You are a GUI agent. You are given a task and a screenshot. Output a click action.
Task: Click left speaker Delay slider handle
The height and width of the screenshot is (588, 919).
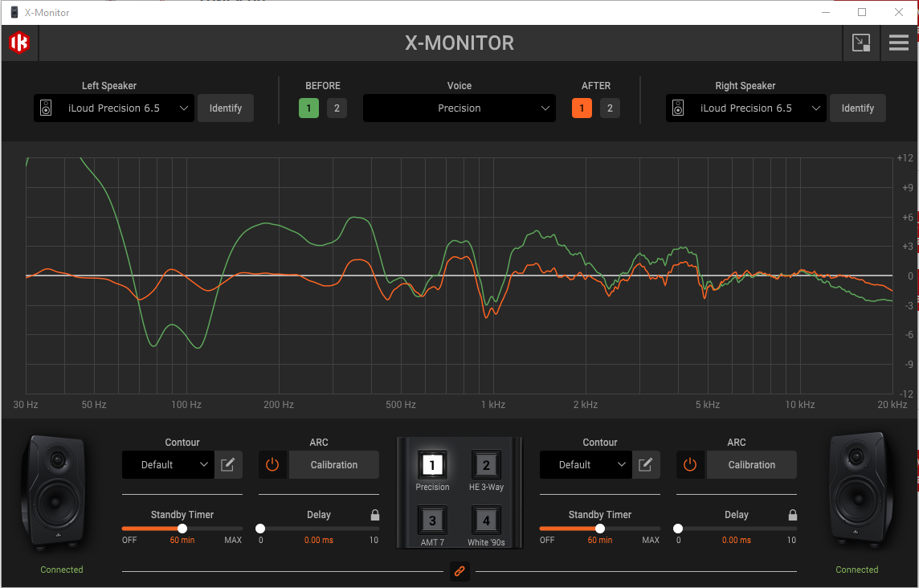[260, 529]
